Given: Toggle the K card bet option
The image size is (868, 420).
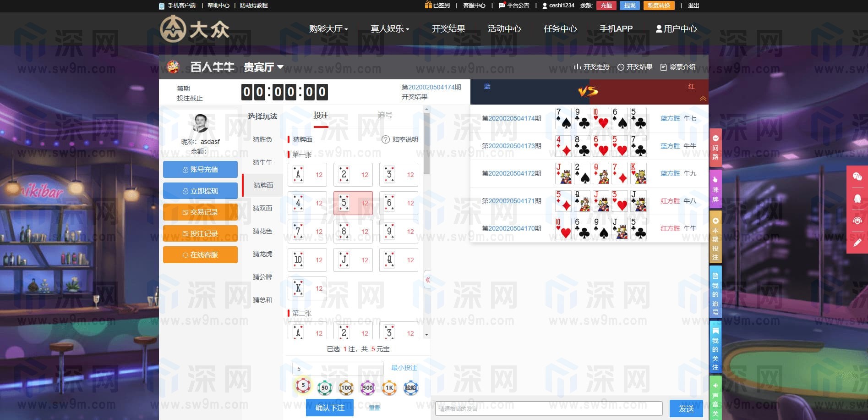Looking at the screenshot, I should click(x=307, y=288).
